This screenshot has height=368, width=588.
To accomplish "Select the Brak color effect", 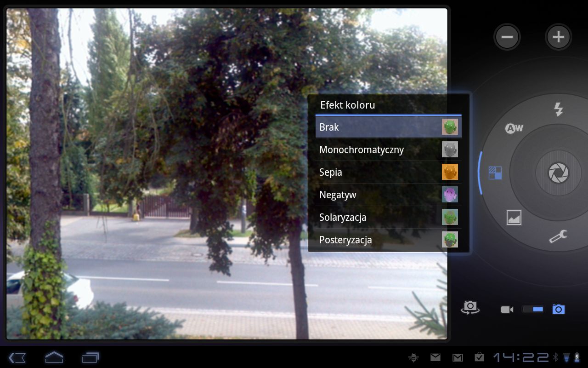I will (388, 127).
